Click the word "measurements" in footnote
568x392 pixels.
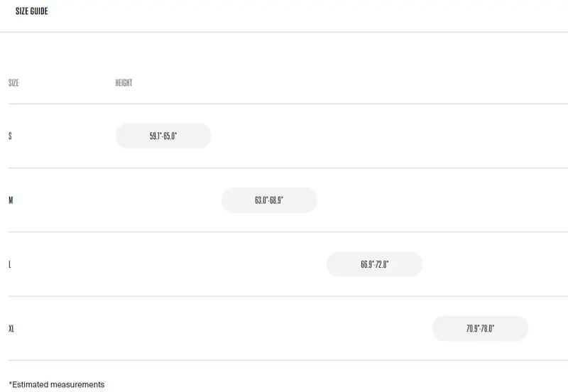(81, 384)
